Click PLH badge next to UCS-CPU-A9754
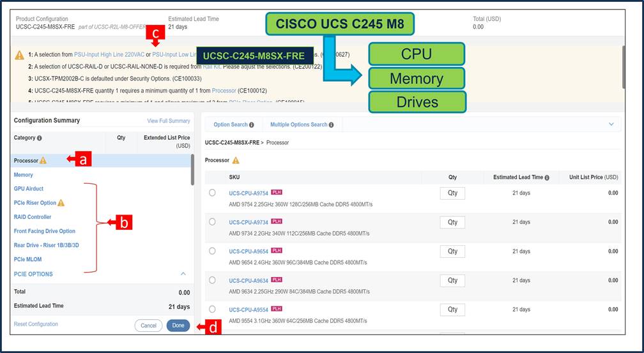 pos(277,193)
